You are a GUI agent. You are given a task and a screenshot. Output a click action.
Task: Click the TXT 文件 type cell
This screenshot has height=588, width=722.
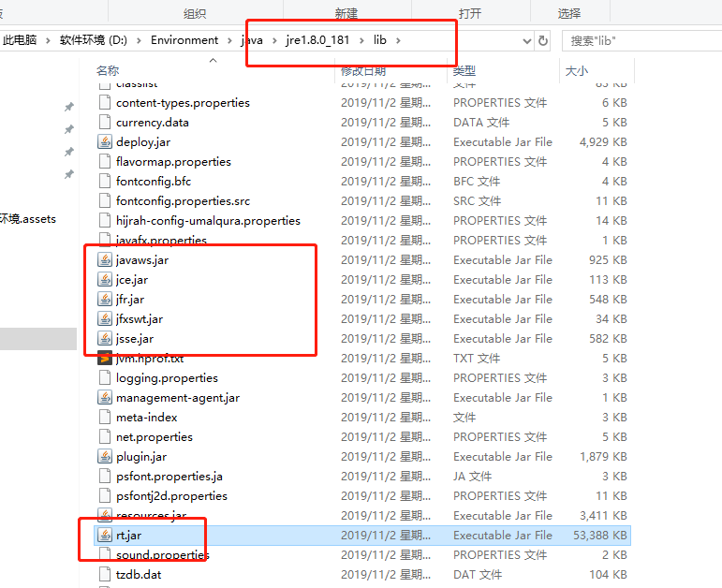[477, 359]
